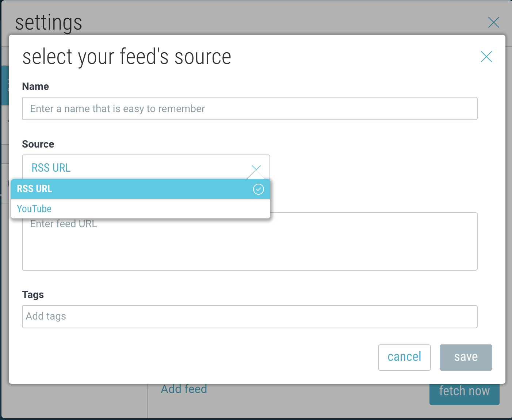Screen dimensions: 512x420
Task: Close the feed source dialog
Action: (x=486, y=57)
